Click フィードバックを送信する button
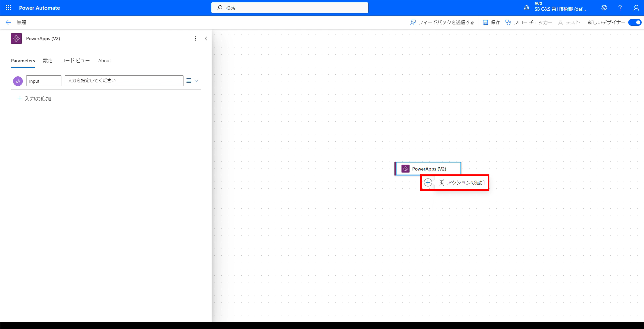The image size is (644, 329). (x=442, y=23)
